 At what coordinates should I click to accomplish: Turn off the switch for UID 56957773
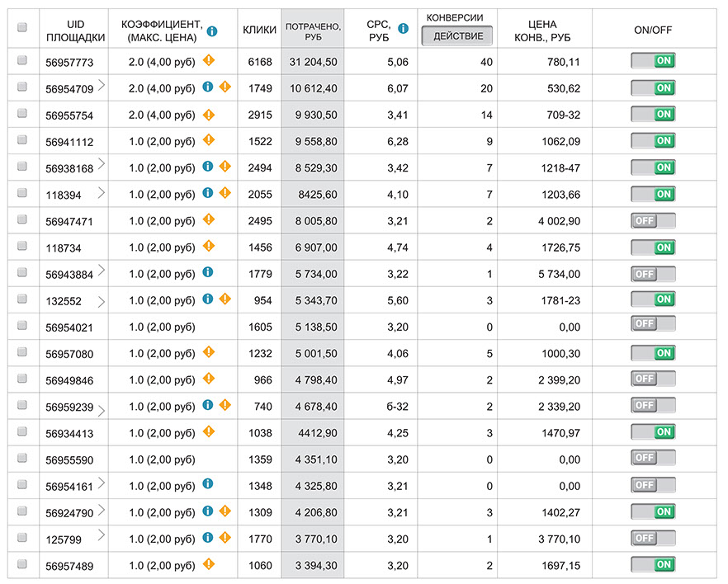[x=653, y=61]
